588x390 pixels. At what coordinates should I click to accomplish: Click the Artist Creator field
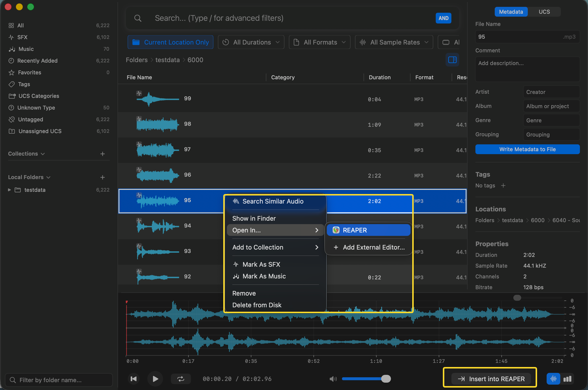551,92
